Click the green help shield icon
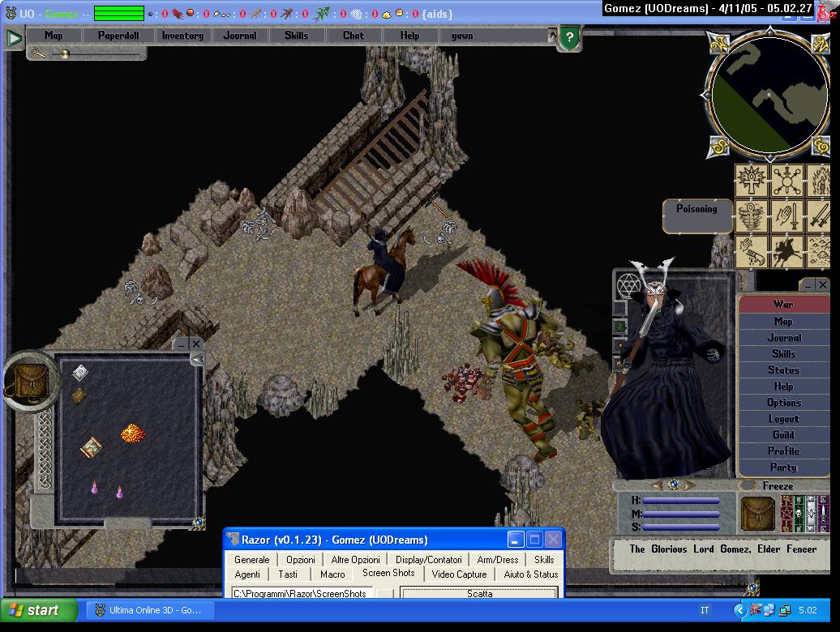Image resolution: width=840 pixels, height=632 pixels. [x=569, y=37]
